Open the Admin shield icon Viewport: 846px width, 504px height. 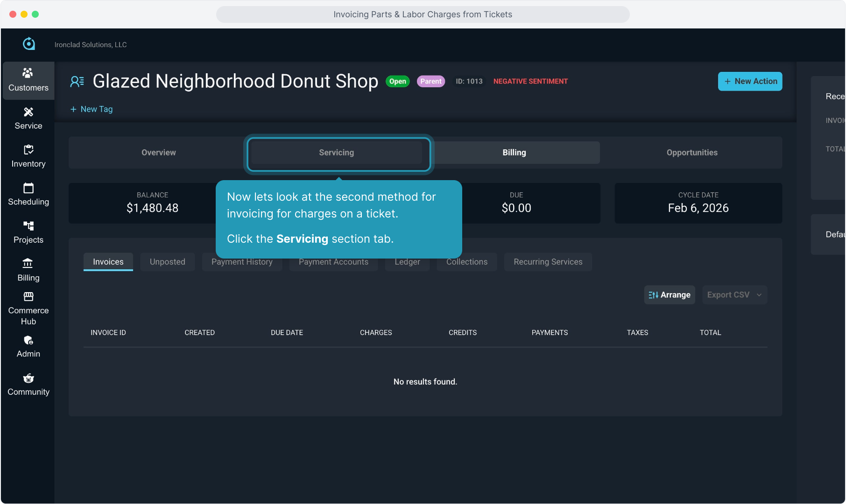[x=28, y=341]
